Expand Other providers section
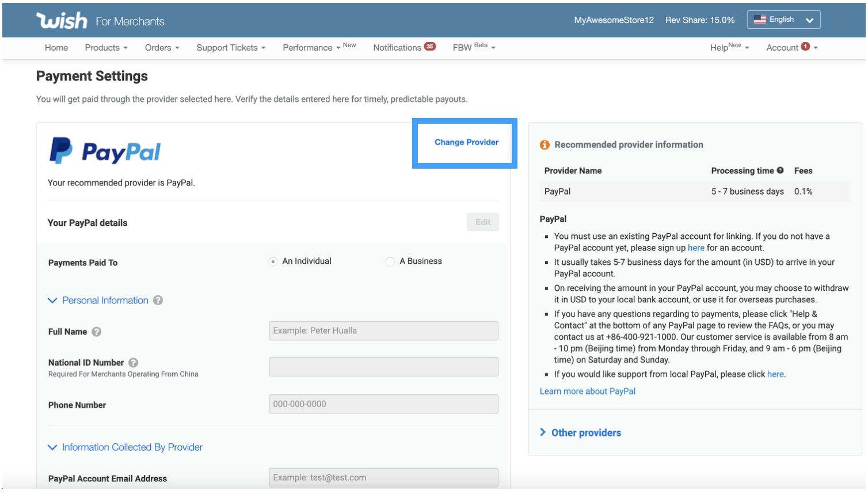This screenshot has width=868, height=494. (x=585, y=433)
